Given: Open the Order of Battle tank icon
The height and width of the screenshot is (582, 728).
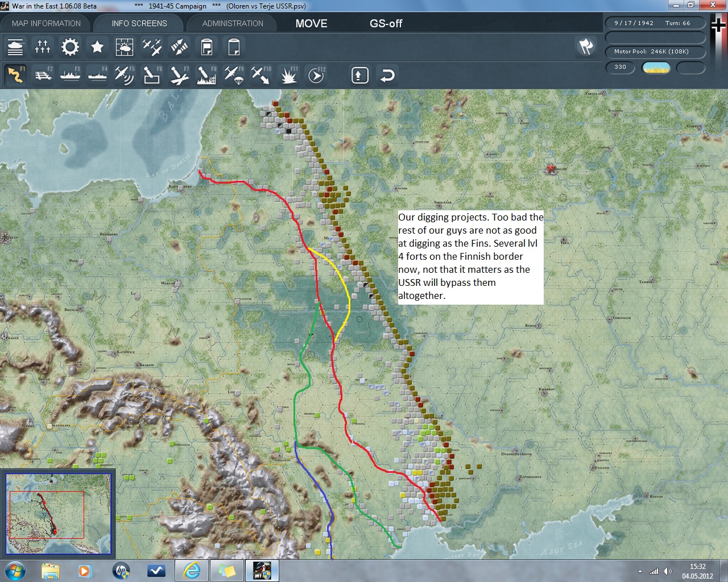Looking at the screenshot, I should click(x=15, y=47).
